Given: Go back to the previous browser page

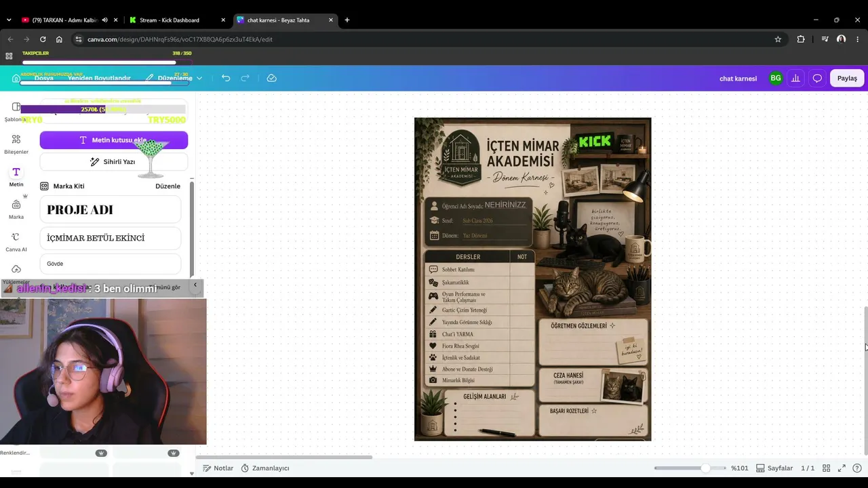Looking at the screenshot, I should coord(9,39).
